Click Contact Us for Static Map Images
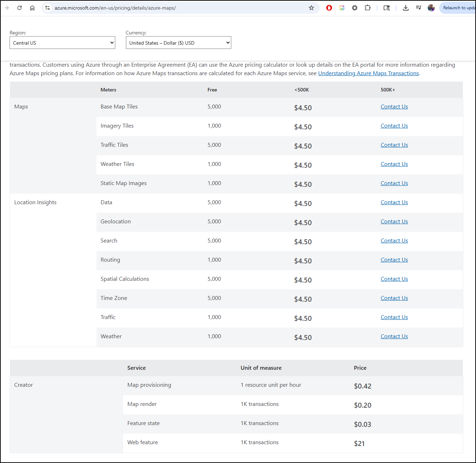The image size is (476, 463). pyautogui.click(x=394, y=183)
